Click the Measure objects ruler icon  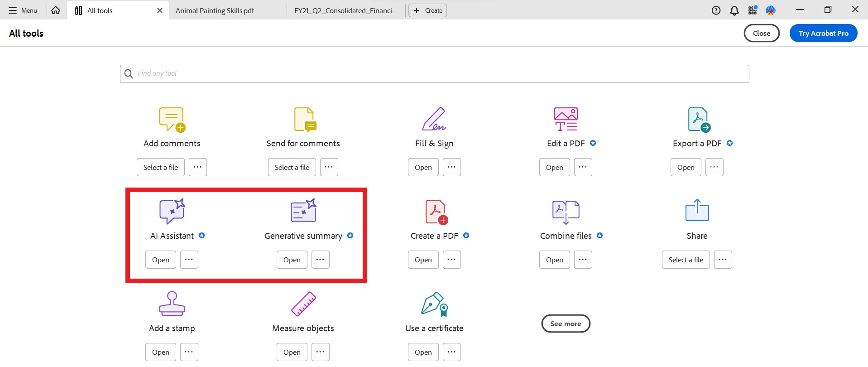303,304
